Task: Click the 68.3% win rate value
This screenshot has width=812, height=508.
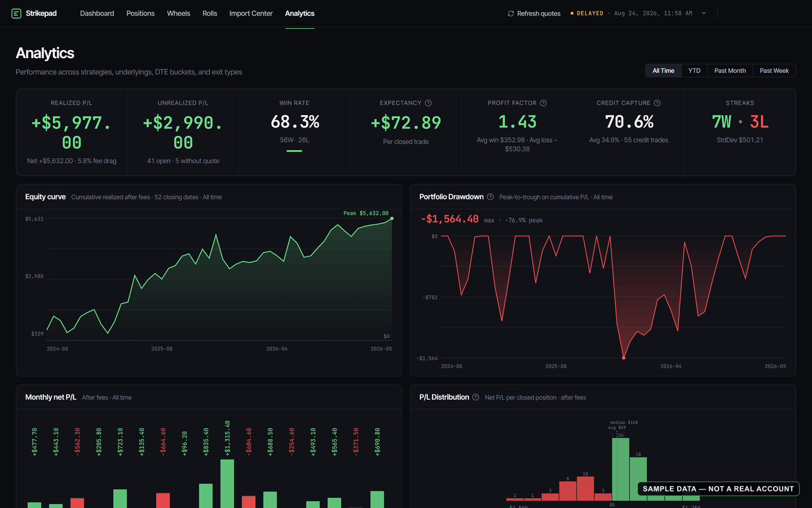Action: [295, 122]
